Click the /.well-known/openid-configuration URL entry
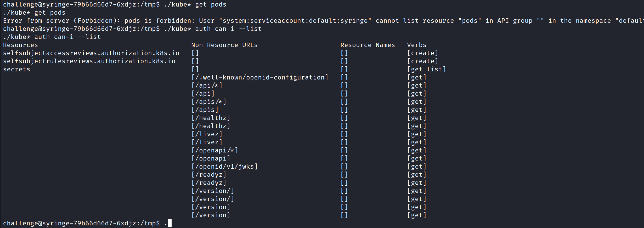 click(x=259, y=77)
